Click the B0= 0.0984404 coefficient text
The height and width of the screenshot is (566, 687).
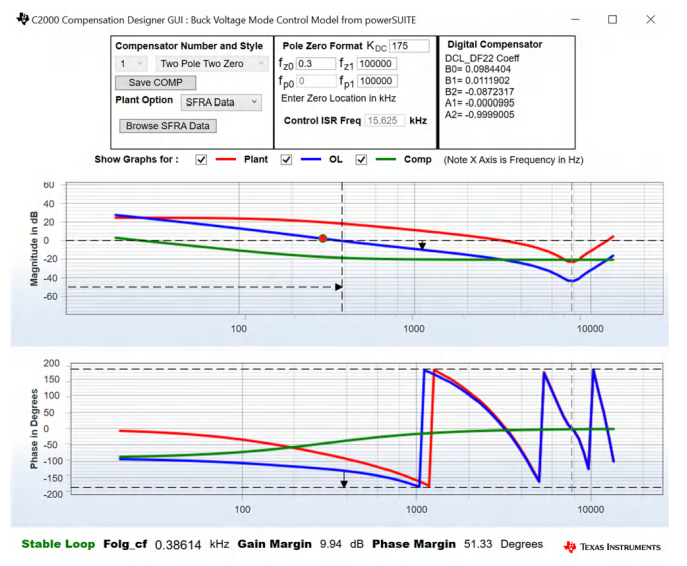tap(478, 69)
